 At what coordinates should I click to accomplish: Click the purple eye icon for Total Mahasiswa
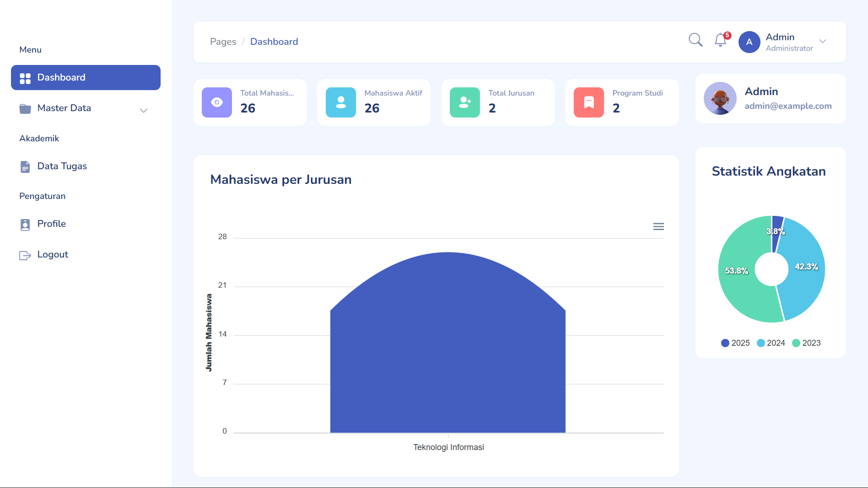(x=217, y=102)
